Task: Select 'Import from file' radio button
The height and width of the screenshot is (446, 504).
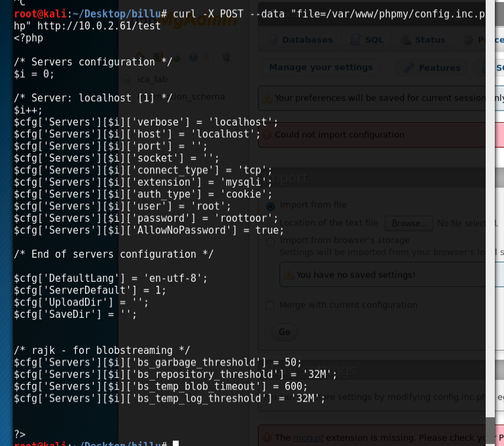Action: point(270,206)
